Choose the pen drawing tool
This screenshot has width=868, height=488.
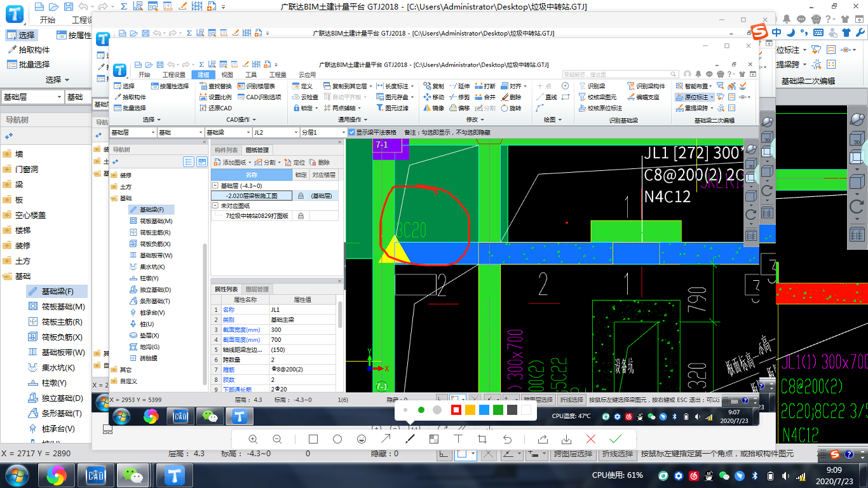410,439
